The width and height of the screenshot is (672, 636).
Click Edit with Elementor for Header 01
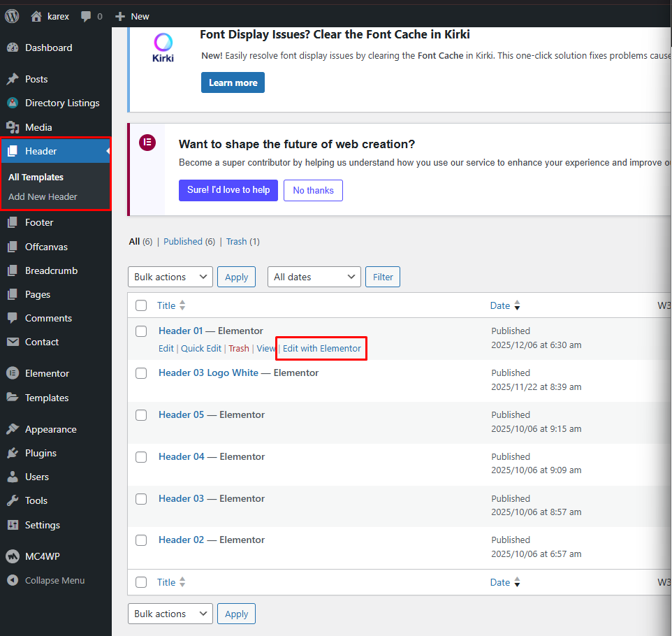tap(322, 348)
